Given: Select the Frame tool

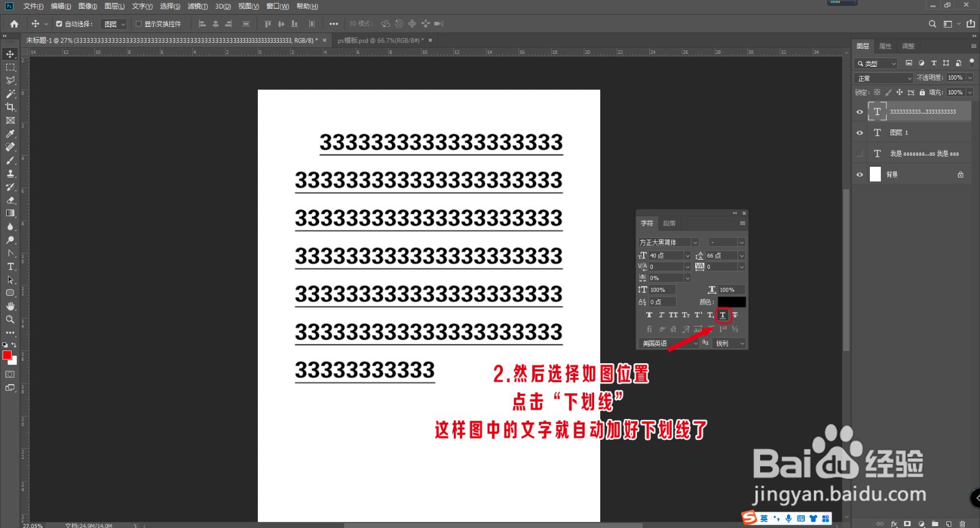Looking at the screenshot, I should click(10, 121).
